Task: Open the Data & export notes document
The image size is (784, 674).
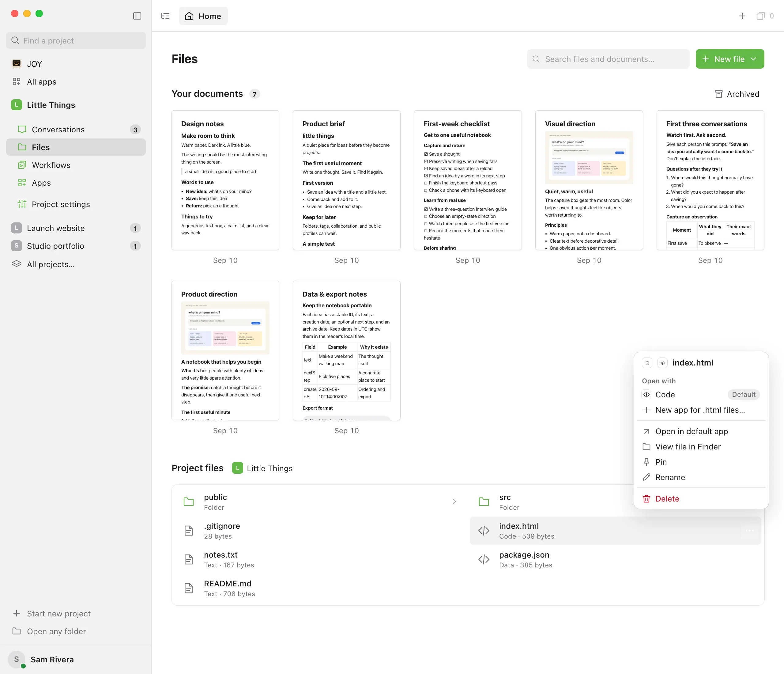Action: coord(346,350)
